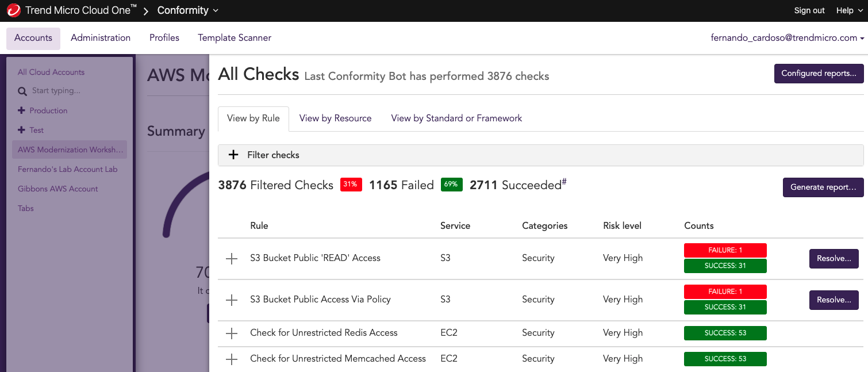This screenshot has width=868, height=372.
Task: Expand S3 Bucket Public Access Via Policy row
Action: pos(232,300)
